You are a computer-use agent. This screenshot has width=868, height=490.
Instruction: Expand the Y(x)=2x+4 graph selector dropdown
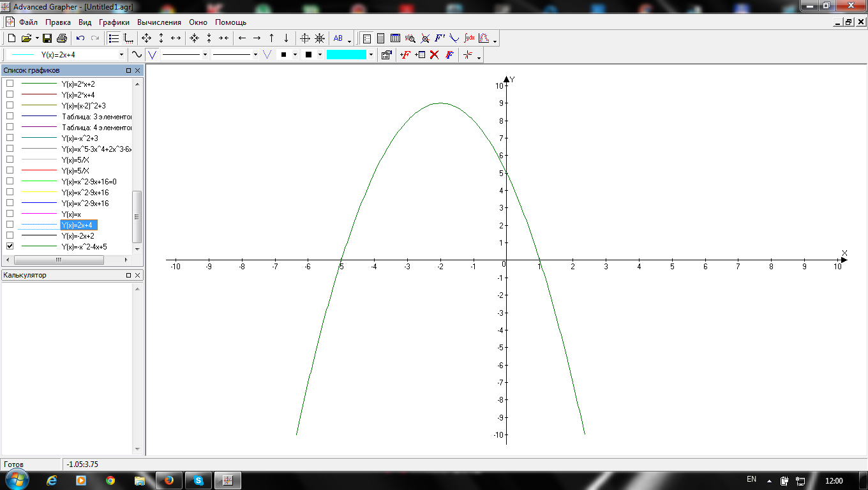pyautogui.click(x=121, y=55)
